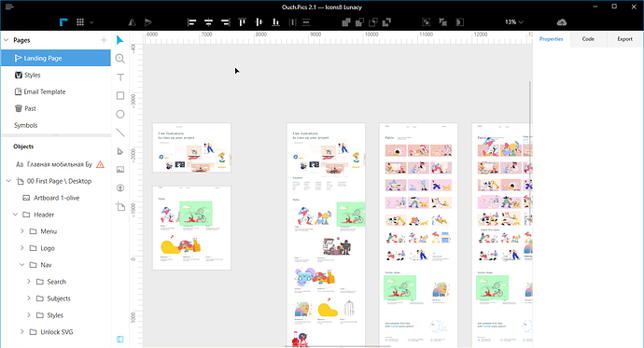Select the Zoom magnifier tool
644x348 pixels.
click(x=119, y=59)
